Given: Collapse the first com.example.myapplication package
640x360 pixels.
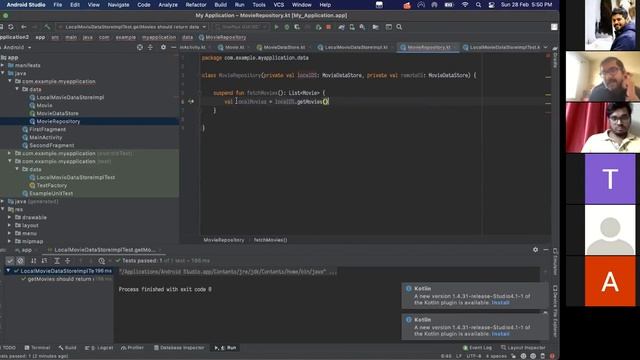Looking at the screenshot, I should tap(10, 81).
